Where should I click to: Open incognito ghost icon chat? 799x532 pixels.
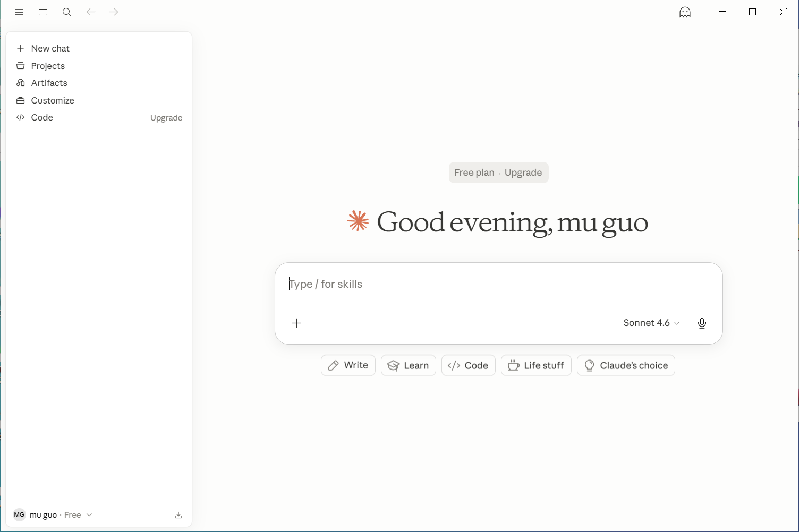coord(685,12)
